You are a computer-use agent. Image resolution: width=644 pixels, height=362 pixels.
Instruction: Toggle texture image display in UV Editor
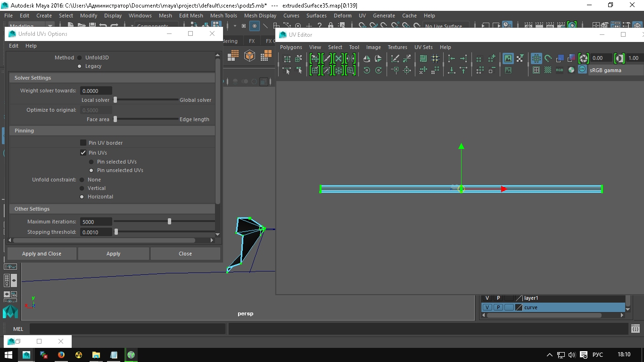(508, 58)
